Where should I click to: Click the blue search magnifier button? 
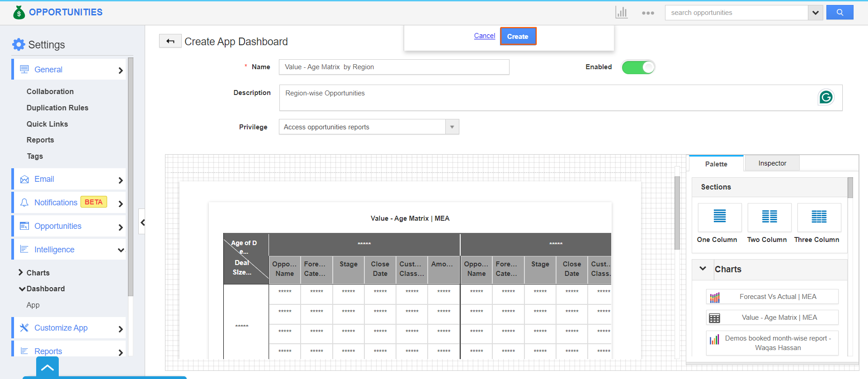click(x=840, y=13)
